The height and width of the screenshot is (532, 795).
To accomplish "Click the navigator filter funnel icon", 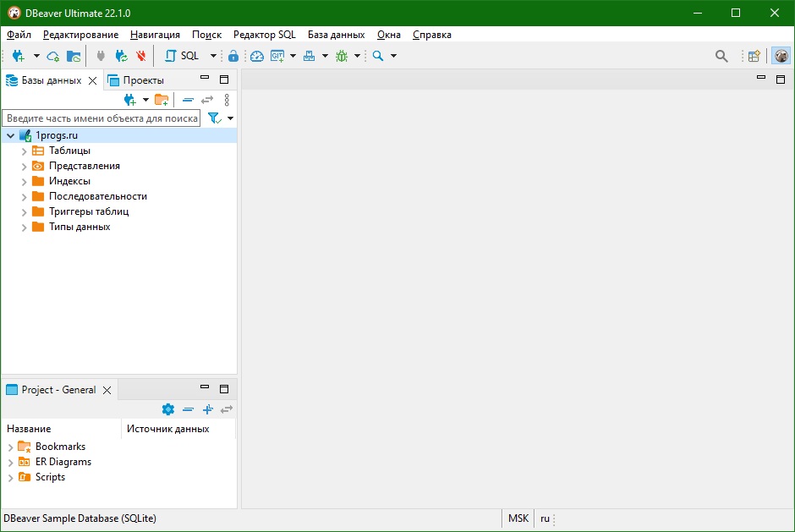I will pos(215,118).
